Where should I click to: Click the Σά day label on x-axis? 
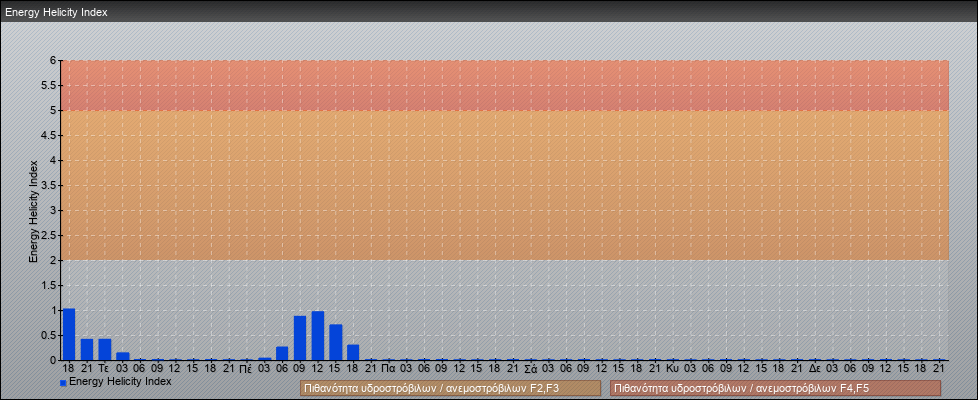tap(531, 368)
